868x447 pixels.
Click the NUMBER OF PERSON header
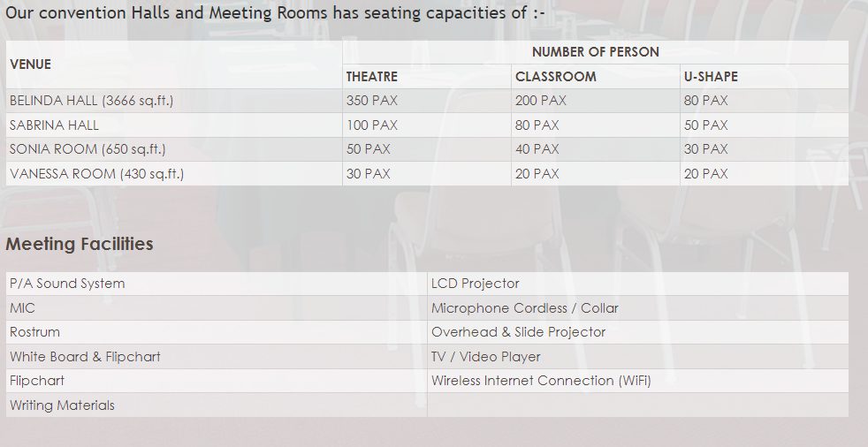595,52
